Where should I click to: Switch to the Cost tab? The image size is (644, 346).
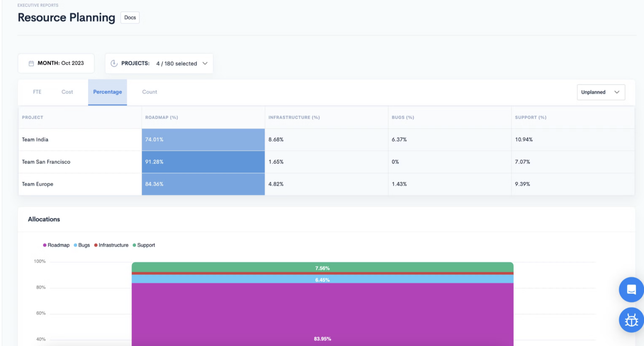point(67,92)
